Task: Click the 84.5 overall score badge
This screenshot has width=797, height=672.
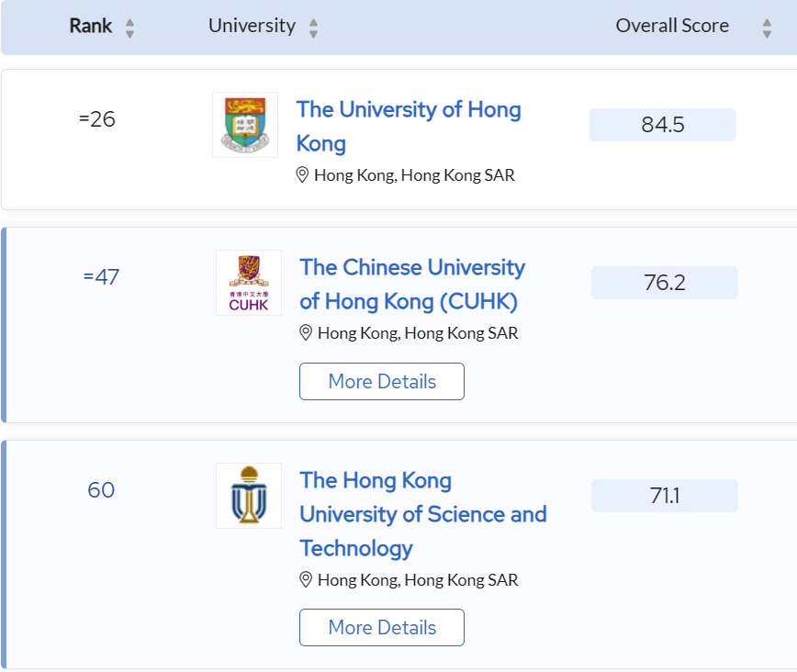Action: click(663, 125)
